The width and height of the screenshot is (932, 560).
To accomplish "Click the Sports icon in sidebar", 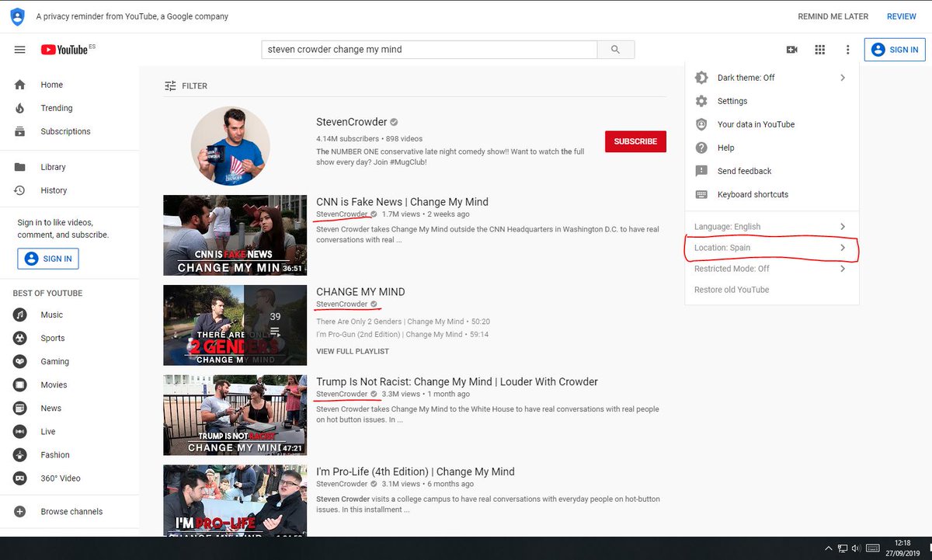I will click(20, 338).
